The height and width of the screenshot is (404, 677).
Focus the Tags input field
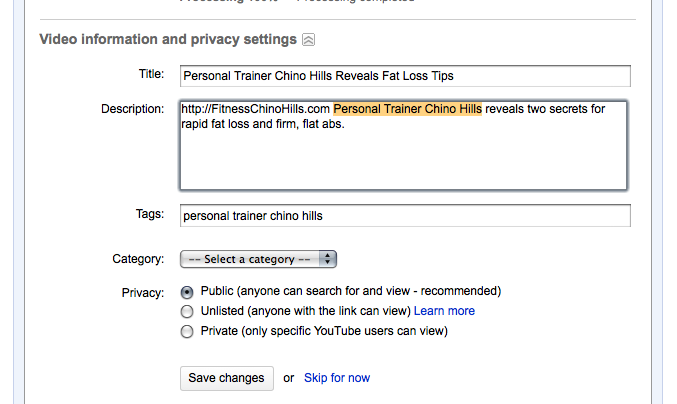(x=404, y=215)
